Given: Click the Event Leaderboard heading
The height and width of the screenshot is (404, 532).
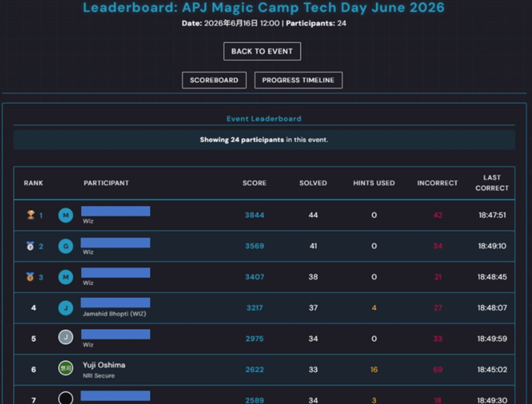Looking at the screenshot, I should [x=264, y=119].
